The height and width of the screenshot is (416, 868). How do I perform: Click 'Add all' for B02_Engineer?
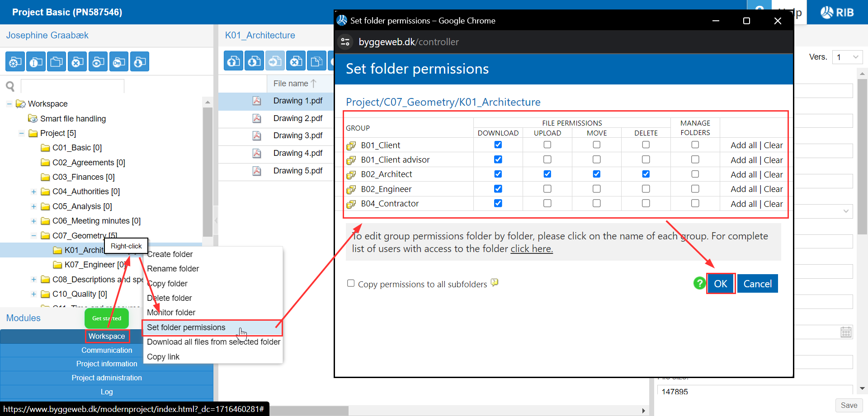[x=743, y=189]
